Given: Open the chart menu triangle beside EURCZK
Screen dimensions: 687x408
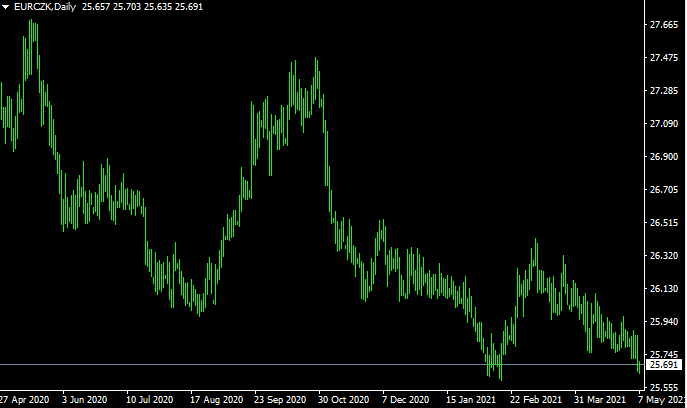Looking at the screenshot, I should (x=6, y=7).
